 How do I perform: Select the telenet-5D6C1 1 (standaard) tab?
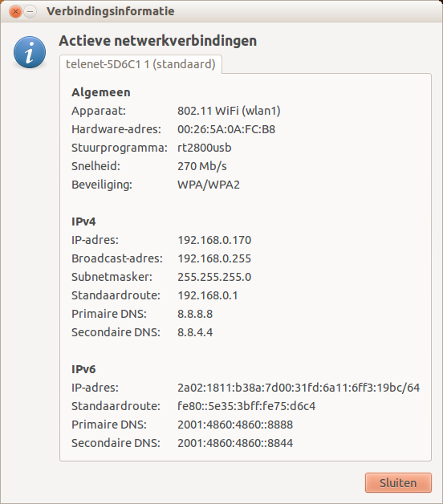(140, 64)
